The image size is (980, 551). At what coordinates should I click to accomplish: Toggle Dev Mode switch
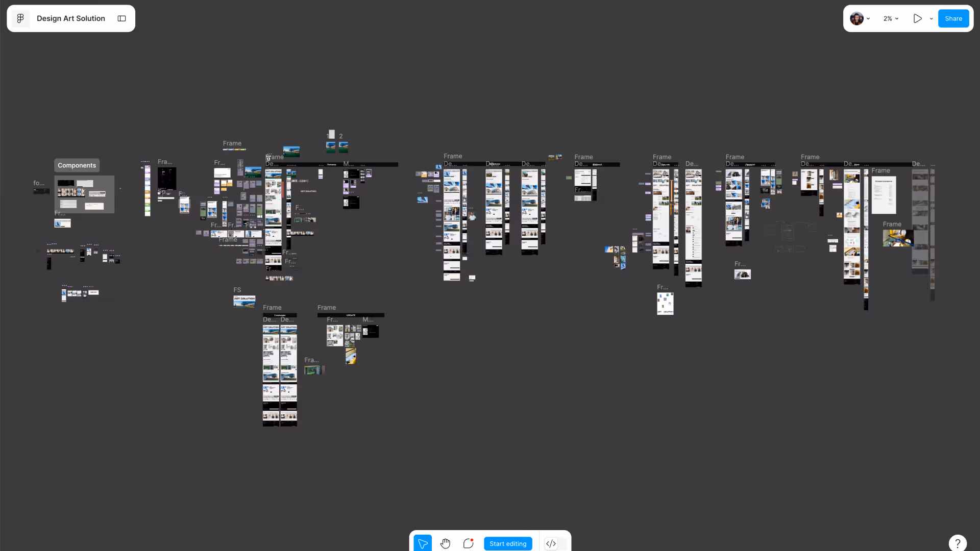(x=555, y=544)
